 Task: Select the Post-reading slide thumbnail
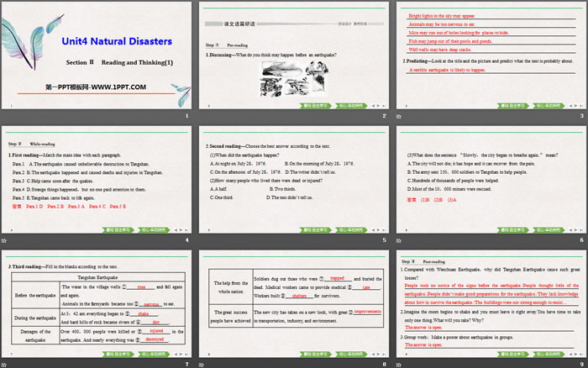tap(491, 303)
